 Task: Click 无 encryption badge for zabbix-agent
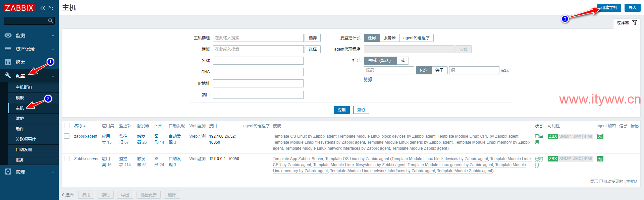point(600,136)
